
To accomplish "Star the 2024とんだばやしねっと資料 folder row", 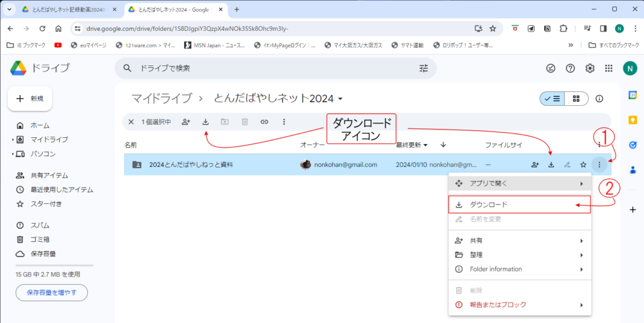I will point(583,165).
